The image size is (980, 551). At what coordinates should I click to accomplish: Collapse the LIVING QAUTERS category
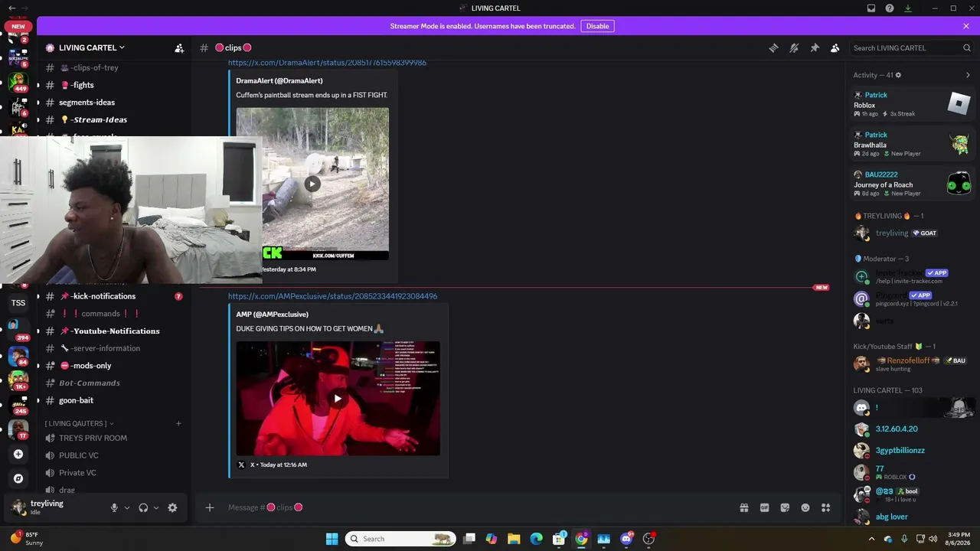[x=79, y=423]
